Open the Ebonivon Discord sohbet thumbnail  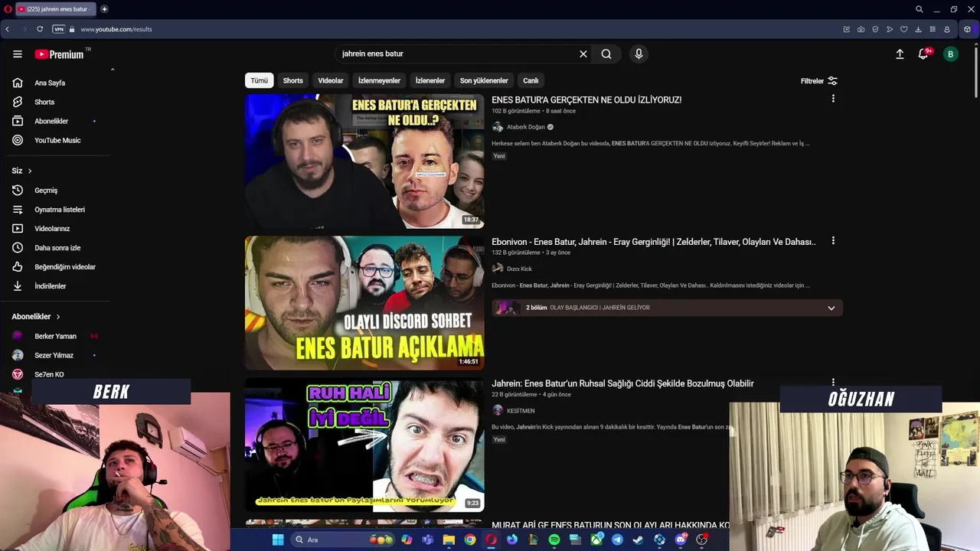[x=364, y=303]
